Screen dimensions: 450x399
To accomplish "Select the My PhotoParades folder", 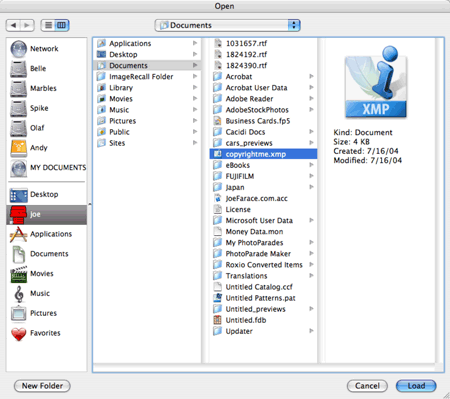I will click(x=263, y=242).
